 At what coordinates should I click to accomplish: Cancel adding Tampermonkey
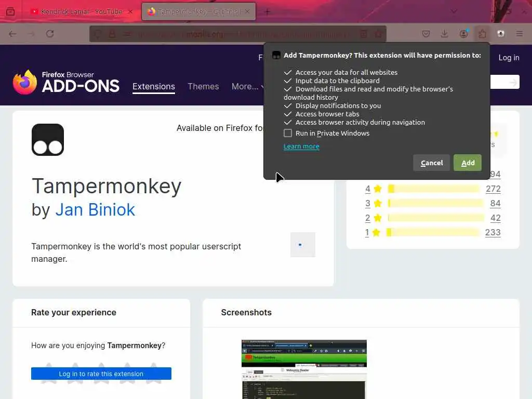pos(432,163)
